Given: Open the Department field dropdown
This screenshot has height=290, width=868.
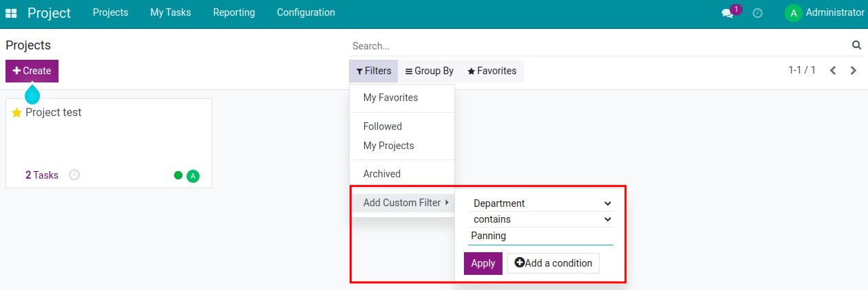Looking at the screenshot, I should click(540, 203).
